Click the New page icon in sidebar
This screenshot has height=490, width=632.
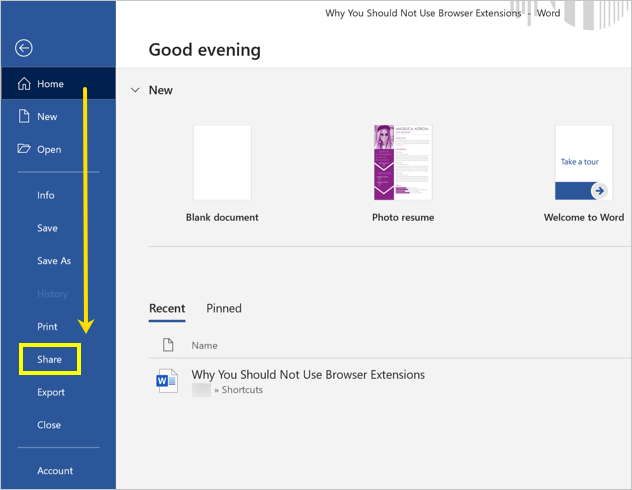click(x=24, y=116)
